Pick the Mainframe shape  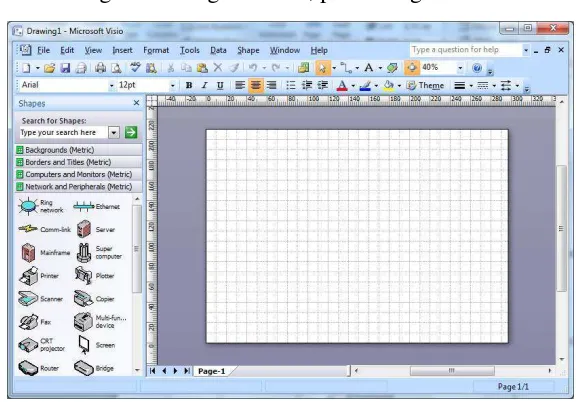45,252
